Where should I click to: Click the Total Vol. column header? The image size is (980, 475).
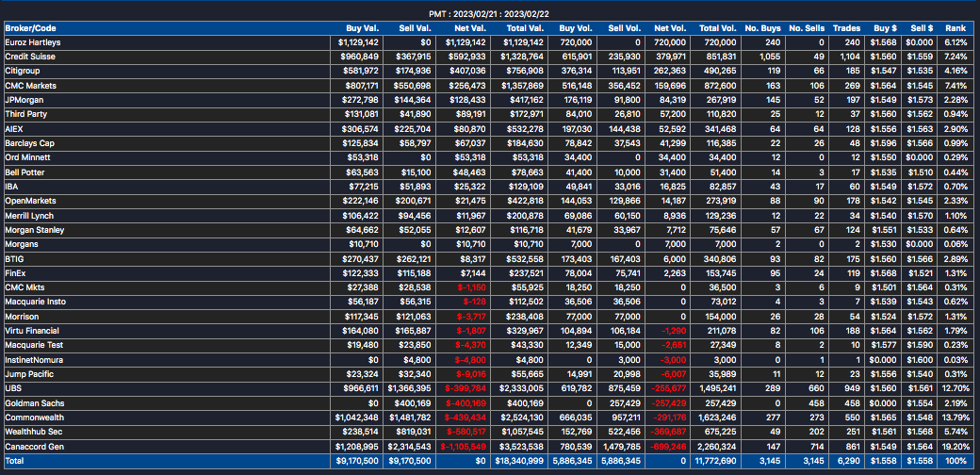click(718, 28)
